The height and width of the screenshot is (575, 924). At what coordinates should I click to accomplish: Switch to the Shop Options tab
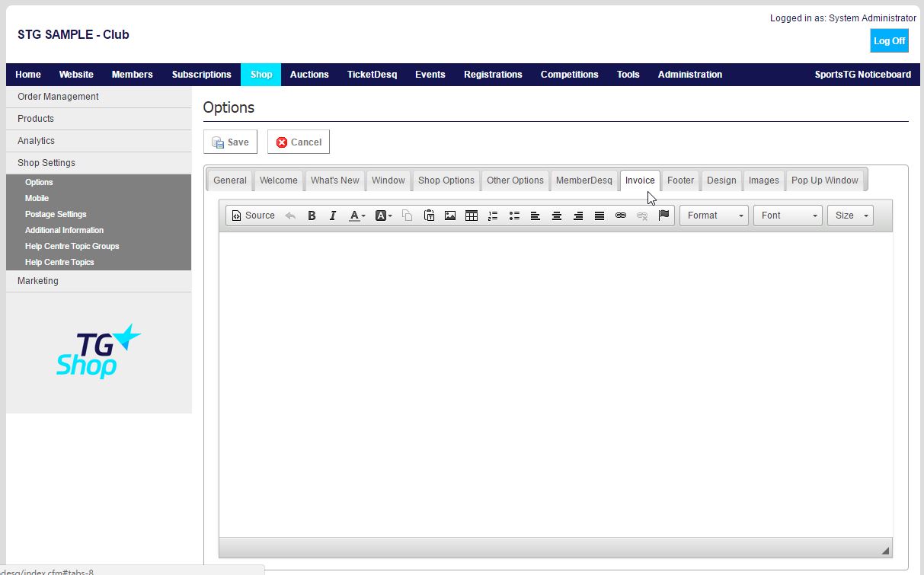(446, 180)
